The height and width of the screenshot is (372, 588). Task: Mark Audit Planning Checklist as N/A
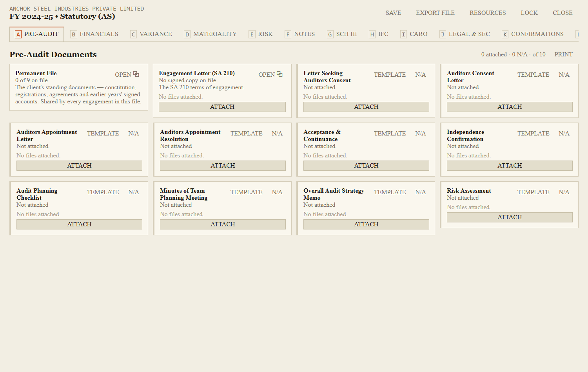point(134,192)
